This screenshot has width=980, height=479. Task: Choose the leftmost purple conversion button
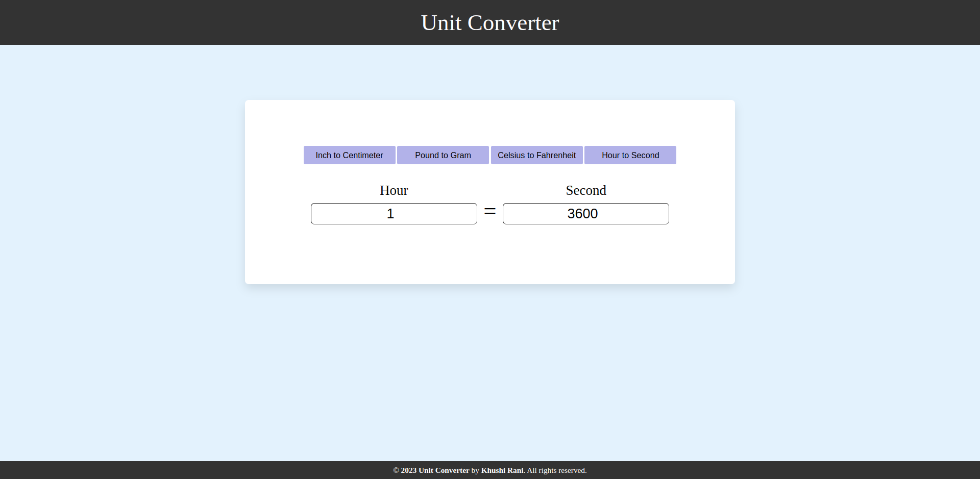click(349, 155)
